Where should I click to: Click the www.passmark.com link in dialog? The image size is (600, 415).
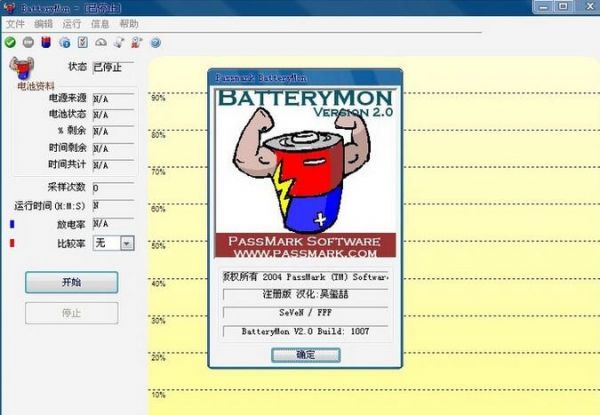tap(305, 254)
